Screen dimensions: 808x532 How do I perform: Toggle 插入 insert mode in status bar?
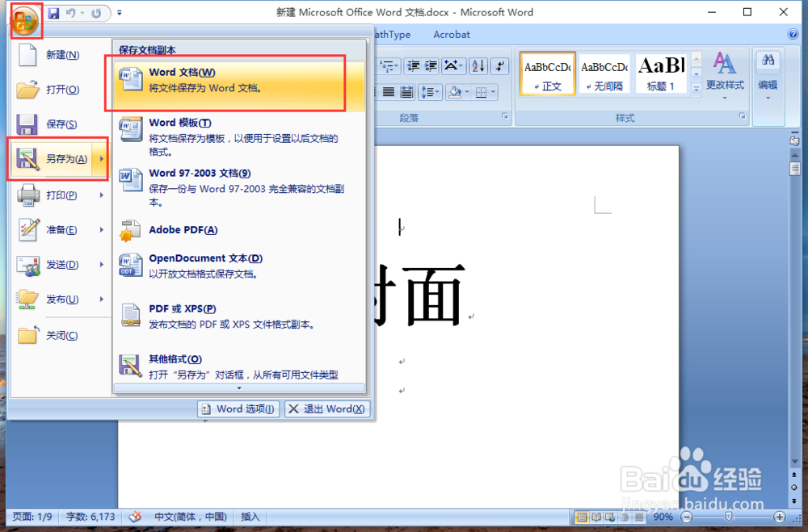tap(250, 517)
